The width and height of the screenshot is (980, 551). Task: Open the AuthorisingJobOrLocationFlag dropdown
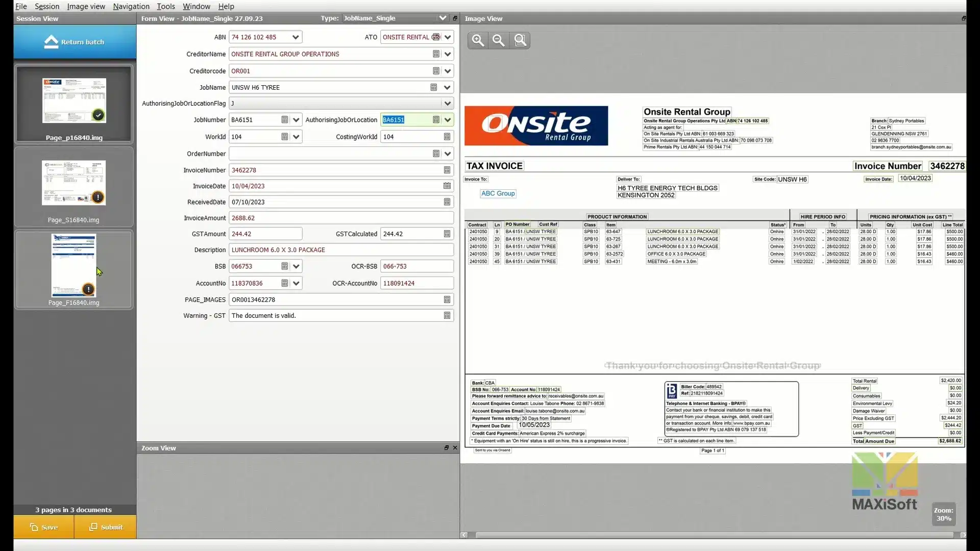448,104
